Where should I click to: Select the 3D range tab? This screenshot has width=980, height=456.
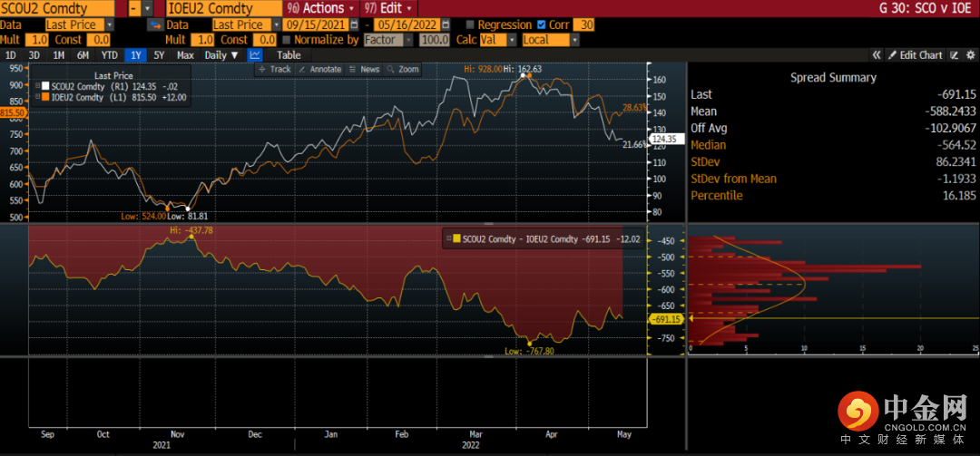click(x=34, y=55)
